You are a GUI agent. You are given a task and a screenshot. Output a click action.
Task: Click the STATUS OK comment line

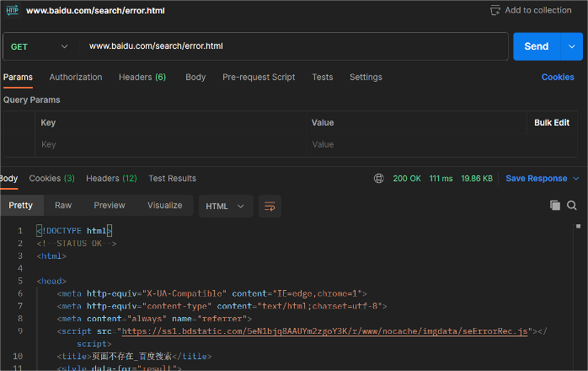(77, 244)
